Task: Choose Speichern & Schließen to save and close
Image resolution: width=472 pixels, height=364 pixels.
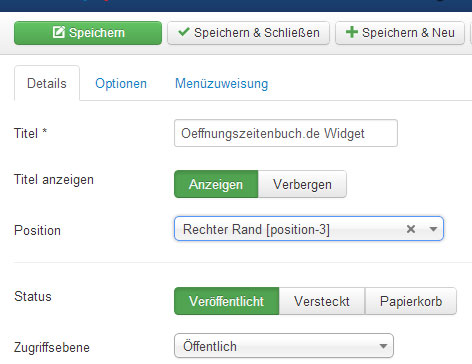Action: (x=248, y=33)
